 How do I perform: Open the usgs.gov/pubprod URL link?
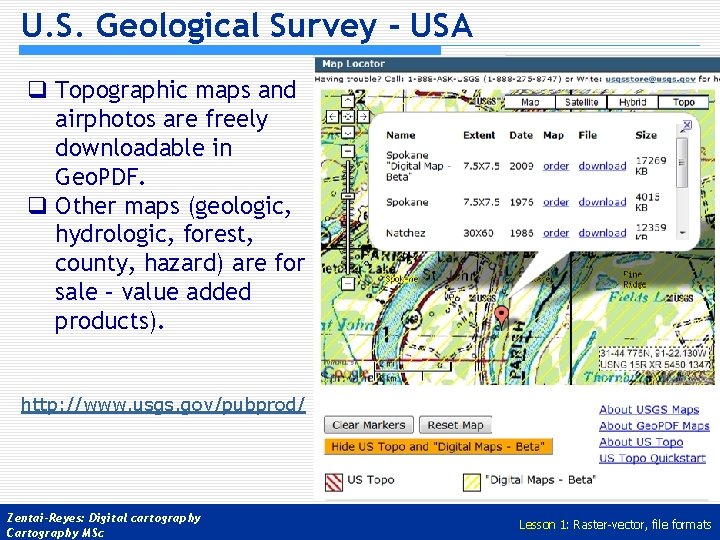pyautogui.click(x=163, y=405)
